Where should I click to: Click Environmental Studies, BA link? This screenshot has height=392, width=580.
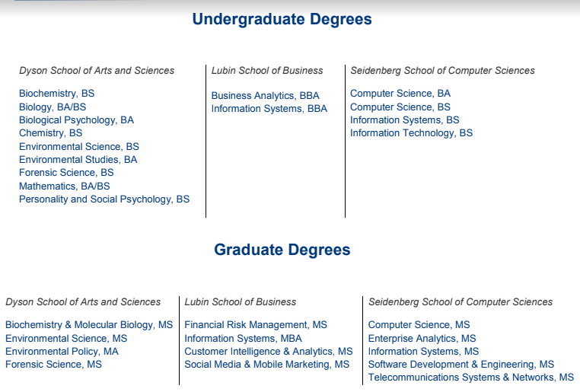[78, 160]
